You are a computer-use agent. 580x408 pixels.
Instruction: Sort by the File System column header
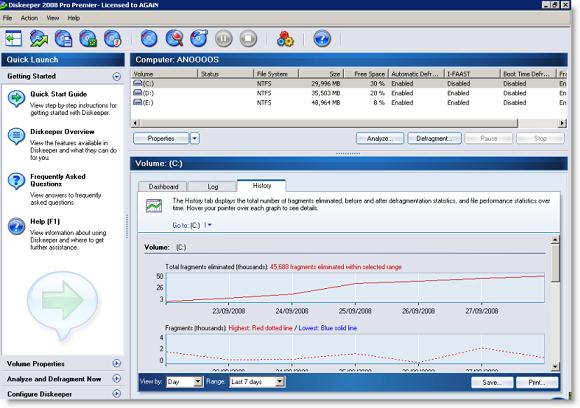coord(276,74)
